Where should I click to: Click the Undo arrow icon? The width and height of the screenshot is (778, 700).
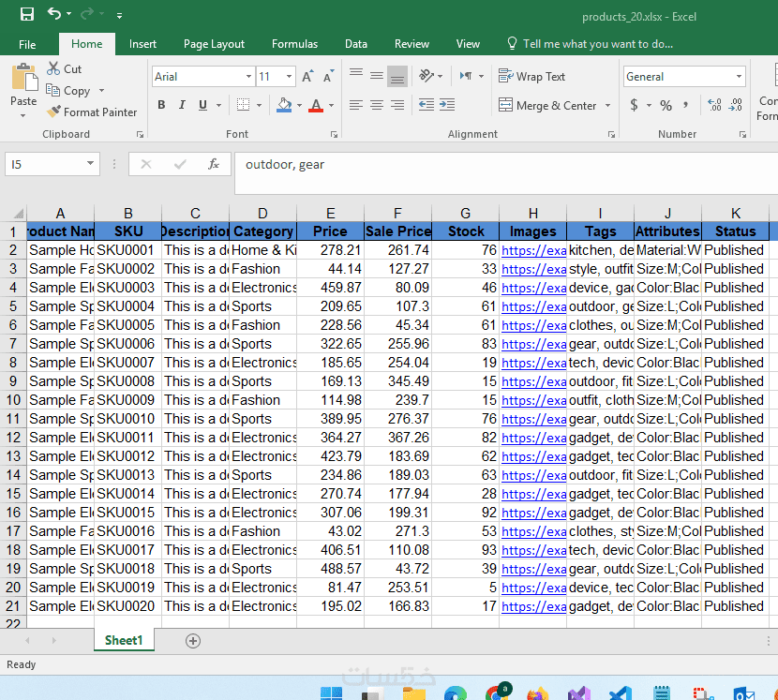click(x=54, y=14)
